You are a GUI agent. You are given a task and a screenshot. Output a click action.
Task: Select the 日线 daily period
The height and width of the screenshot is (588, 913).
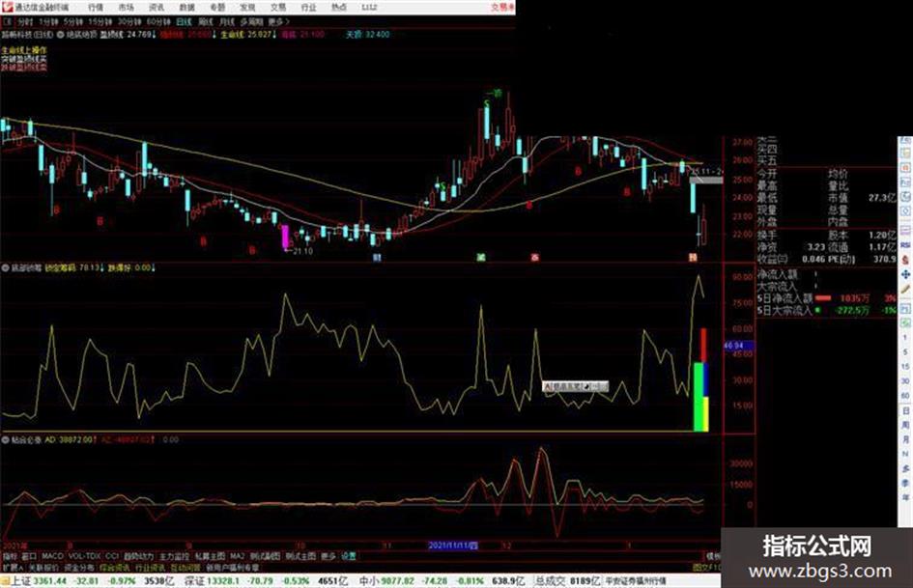(184, 21)
